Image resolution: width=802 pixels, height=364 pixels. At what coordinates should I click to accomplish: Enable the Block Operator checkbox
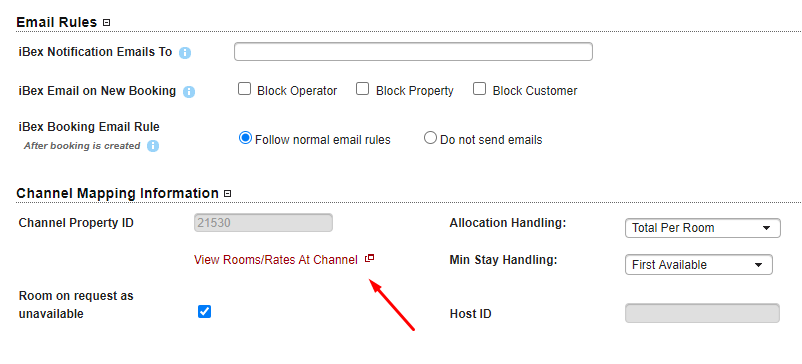[x=244, y=89]
